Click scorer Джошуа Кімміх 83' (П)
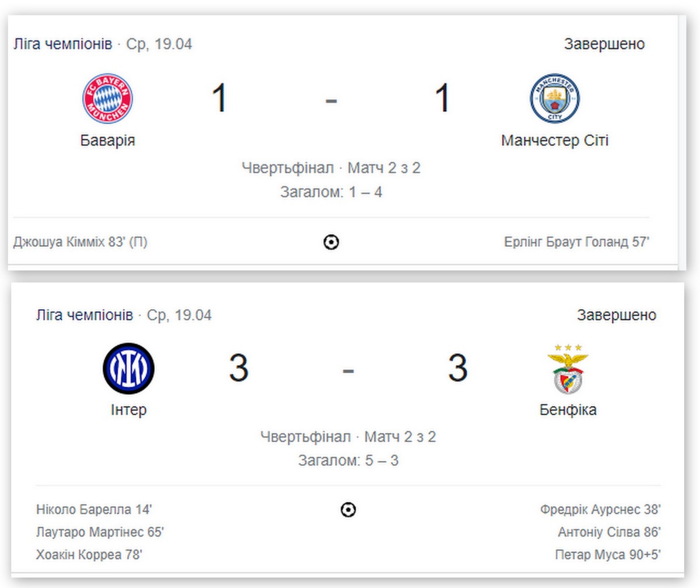The width and height of the screenshot is (700, 588). coord(80,242)
